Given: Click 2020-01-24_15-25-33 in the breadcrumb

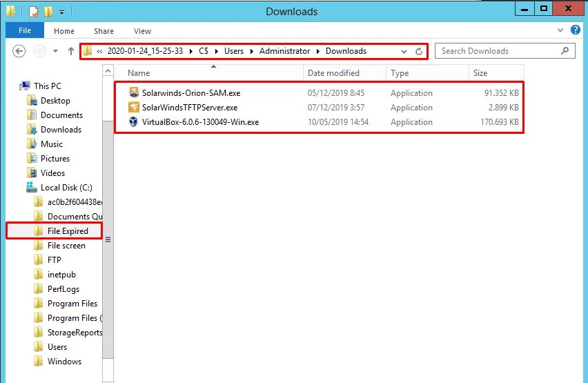Looking at the screenshot, I should point(145,51).
